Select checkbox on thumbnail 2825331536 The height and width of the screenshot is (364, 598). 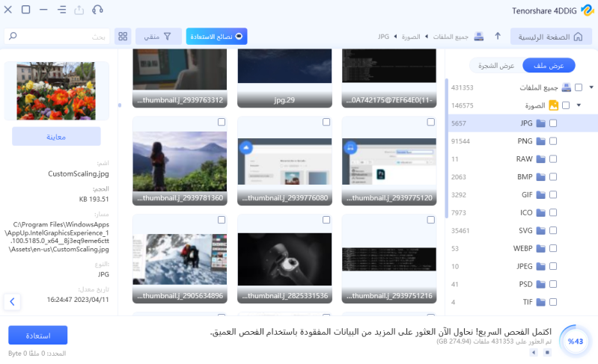pos(326,220)
